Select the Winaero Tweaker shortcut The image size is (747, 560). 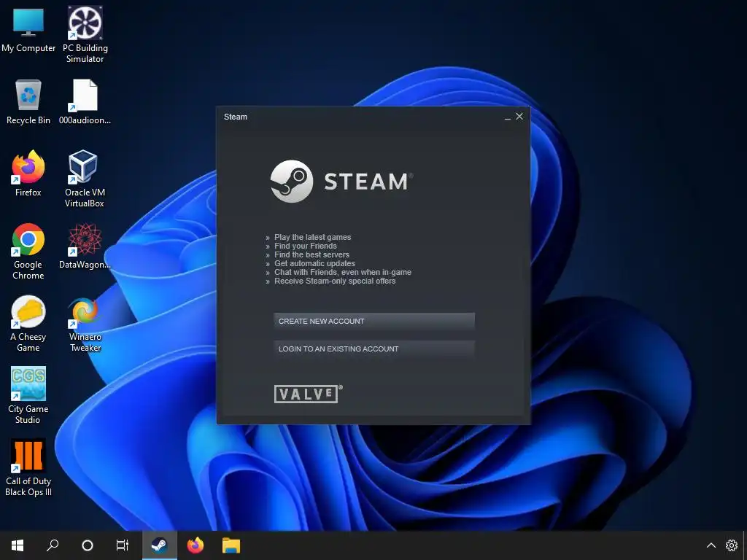85,324
